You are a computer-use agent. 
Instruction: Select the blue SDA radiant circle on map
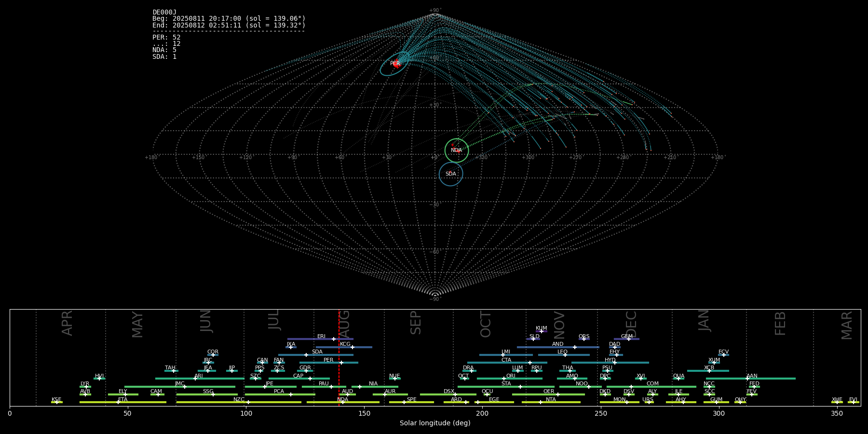coord(451,174)
